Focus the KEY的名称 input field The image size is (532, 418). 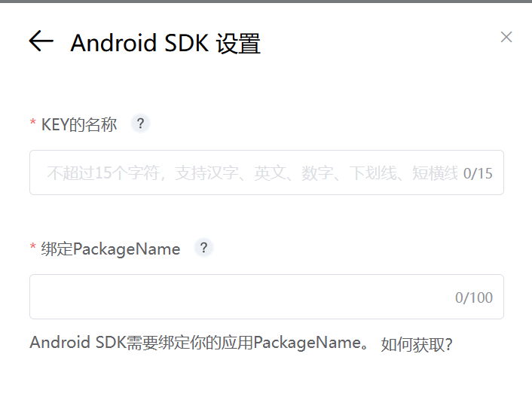267,172
